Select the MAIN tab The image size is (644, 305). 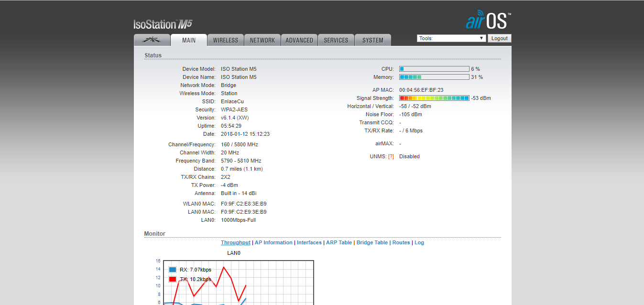pyautogui.click(x=189, y=40)
